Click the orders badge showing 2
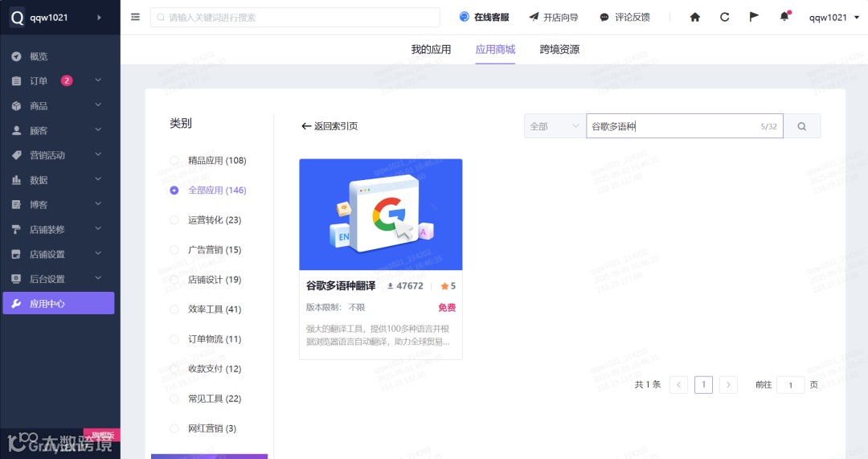 (x=67, y=81)
